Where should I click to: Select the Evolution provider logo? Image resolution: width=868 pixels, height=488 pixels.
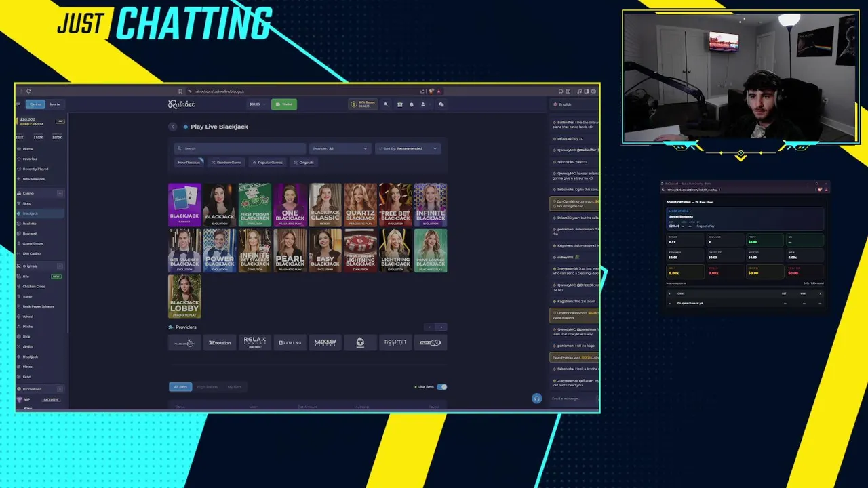coord(220,343)
